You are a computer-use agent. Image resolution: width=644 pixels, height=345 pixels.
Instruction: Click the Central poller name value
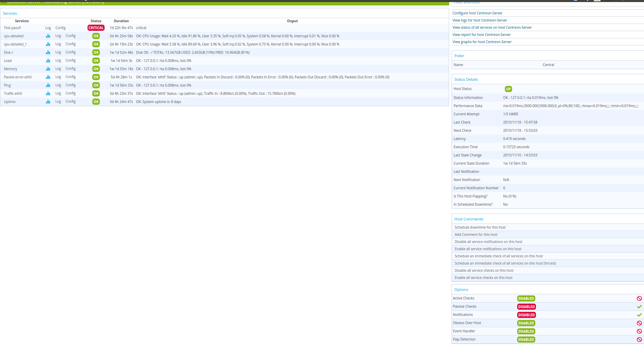549,65
